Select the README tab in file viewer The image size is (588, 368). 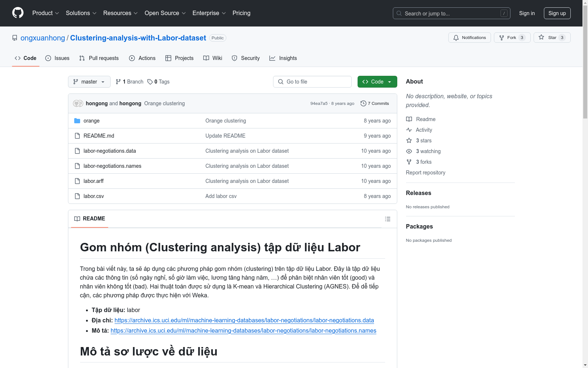click(x=90, y=219)
